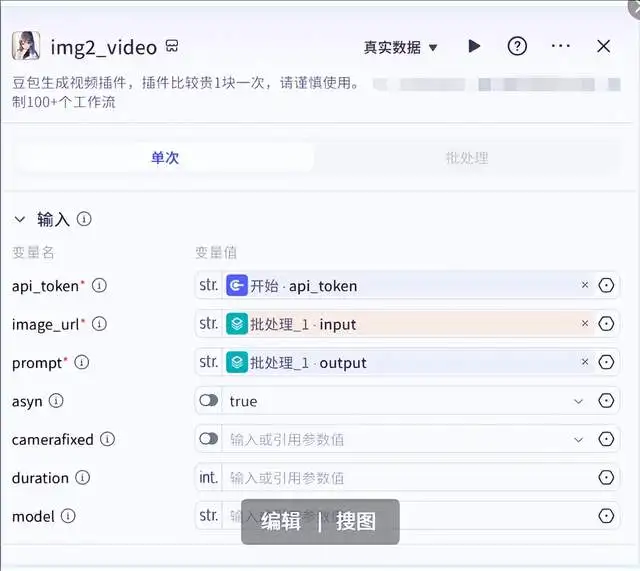Image resolution: width=640 pixels, height=571 pixels.
Task: Show info icon for asyn
Action: [x=56, y=401]
